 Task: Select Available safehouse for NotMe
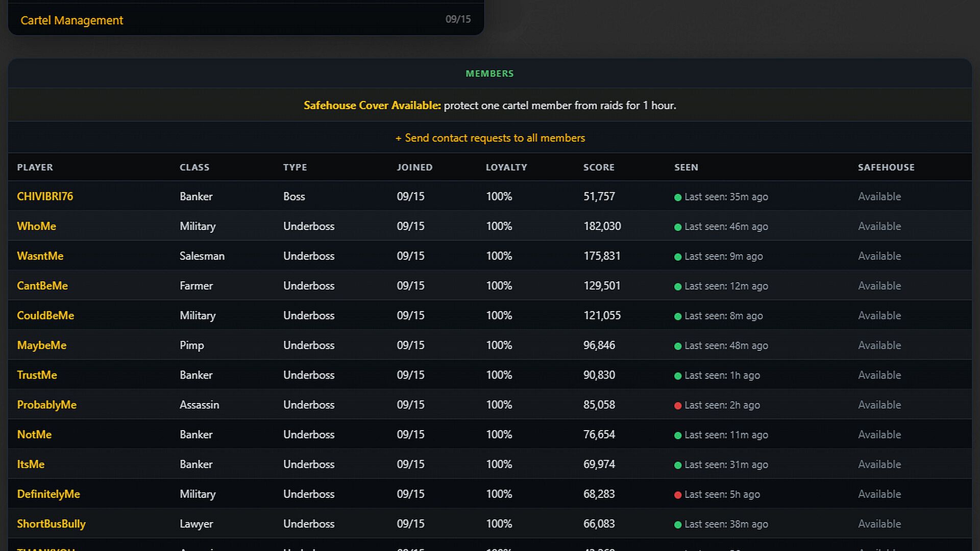tap(879, 435)
